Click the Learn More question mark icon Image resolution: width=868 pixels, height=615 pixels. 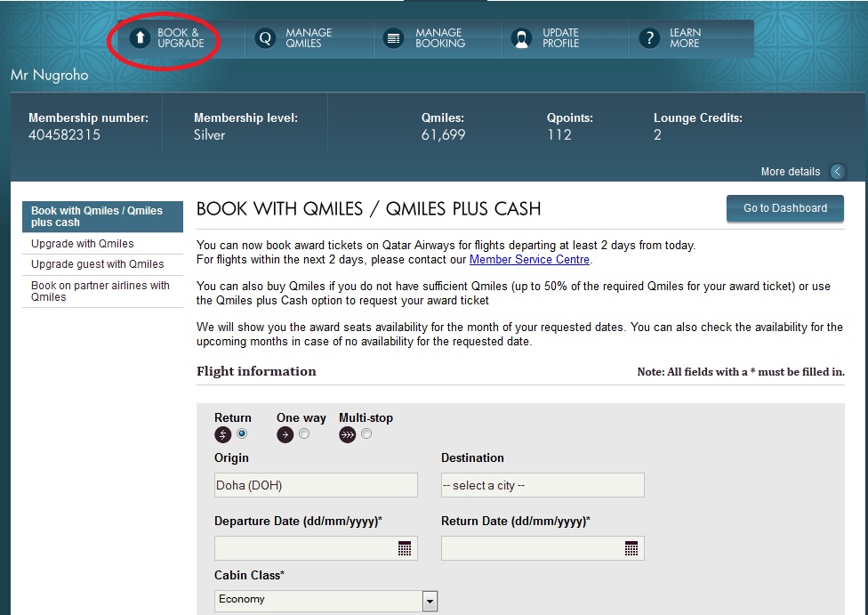[x=650, y=38]
